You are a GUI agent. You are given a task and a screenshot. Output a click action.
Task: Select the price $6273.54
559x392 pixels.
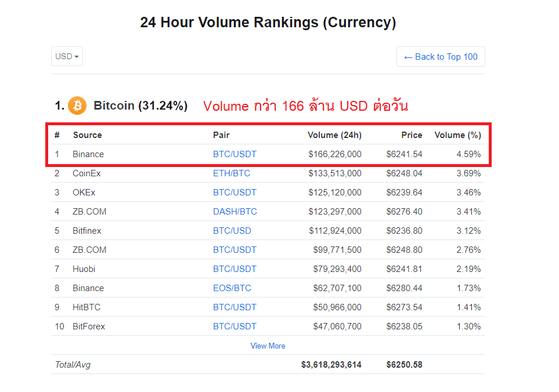(404, 307)
